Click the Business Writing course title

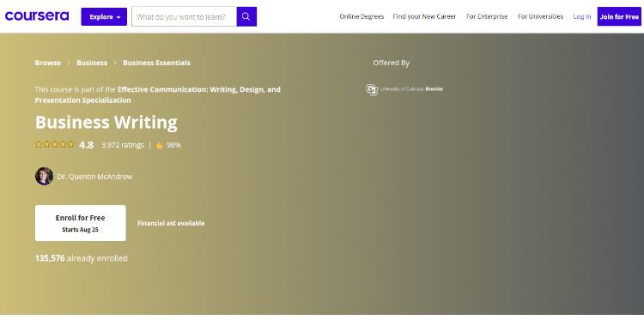[x=106, y=123]
